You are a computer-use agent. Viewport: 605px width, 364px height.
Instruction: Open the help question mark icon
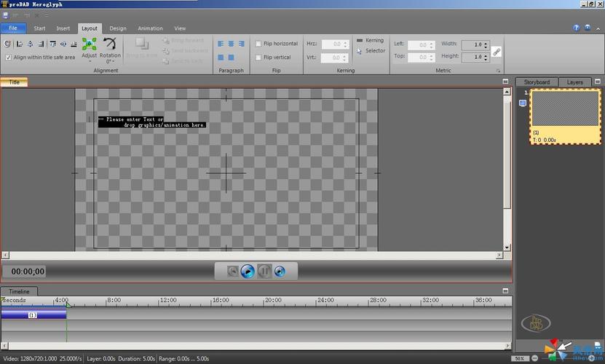pyautogui.click(x=577, y=28)
